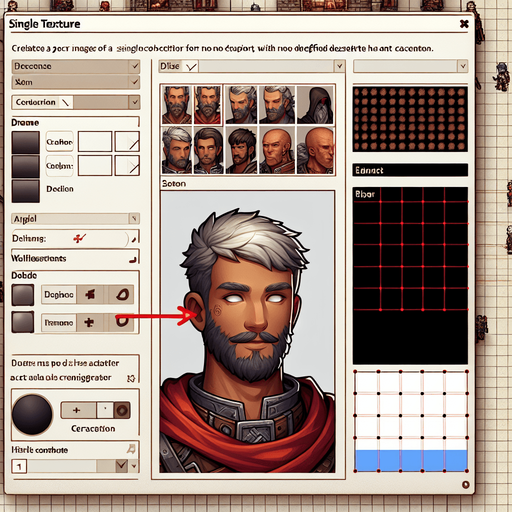Click the small corner icon in Wolfloscotonts field
This screenshot has width=512, height=512.
point(133,259)
